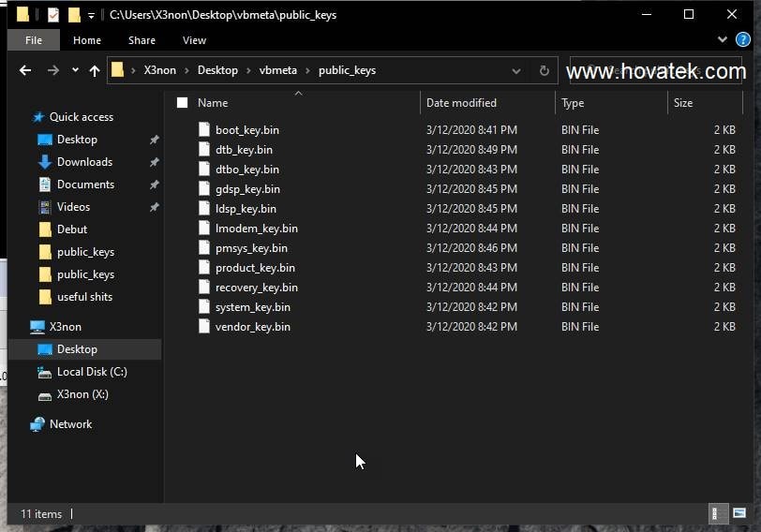The width and height of the screenshot is (761, 532).
Task: Sort files by Type column
Action: (x=573, y=103)
